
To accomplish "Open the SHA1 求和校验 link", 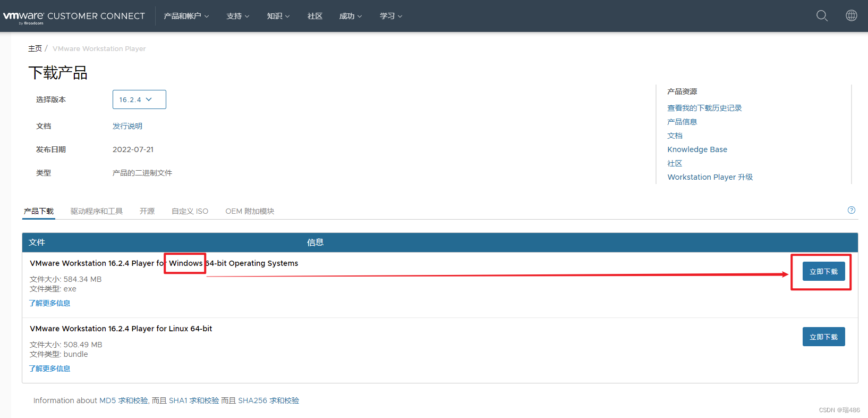I will point(194,400).
